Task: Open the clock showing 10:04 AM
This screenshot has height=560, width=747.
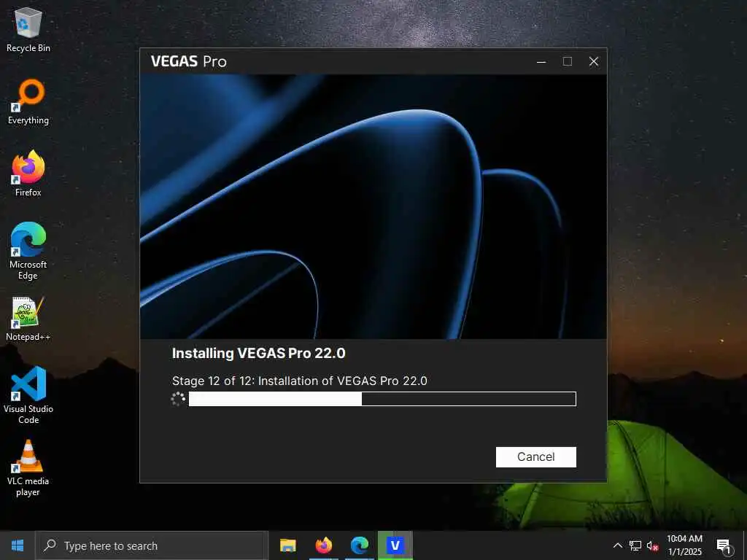Action: point(684,545)
